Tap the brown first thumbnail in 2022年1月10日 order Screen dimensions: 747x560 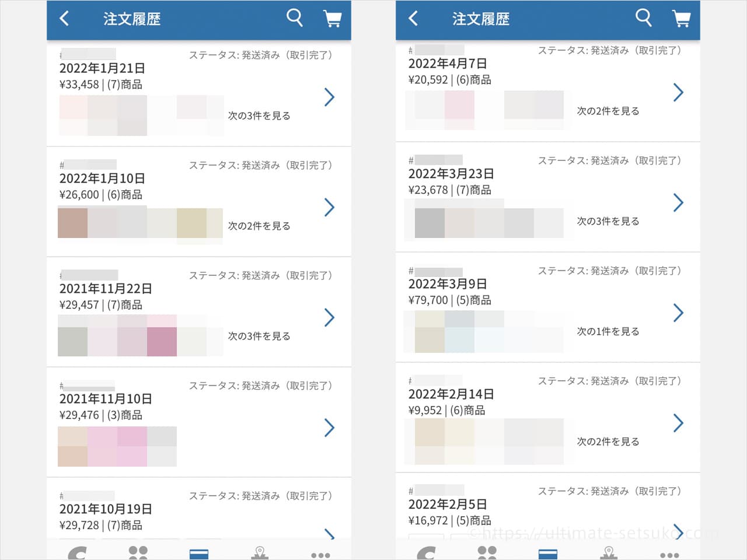point(72,223)
